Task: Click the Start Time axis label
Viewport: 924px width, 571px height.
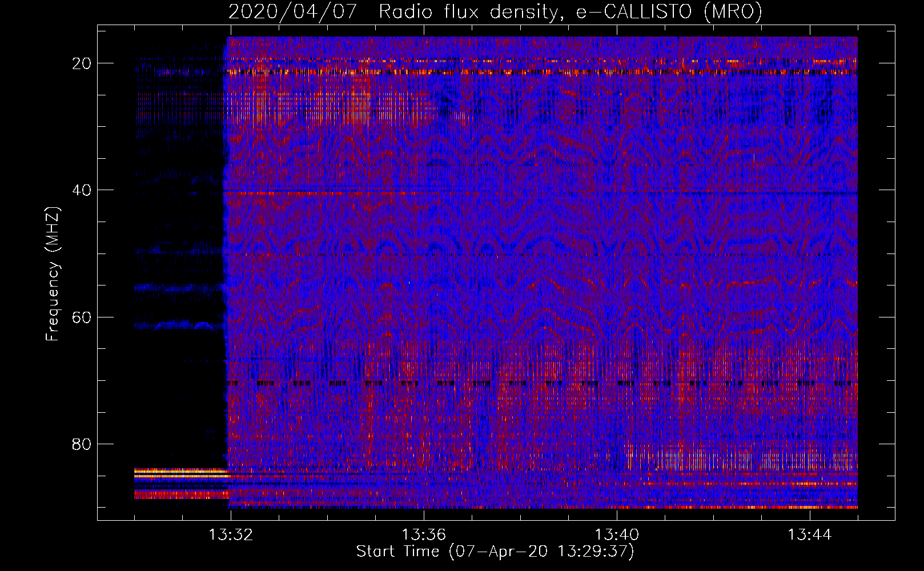Action: click(x=495, y=552)
